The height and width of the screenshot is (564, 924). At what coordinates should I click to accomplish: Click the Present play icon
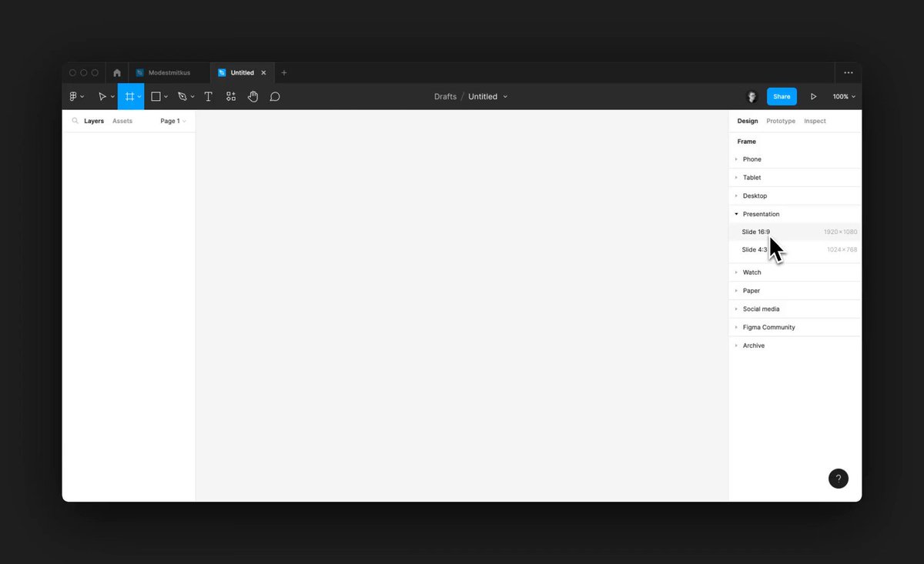point(813,97)
